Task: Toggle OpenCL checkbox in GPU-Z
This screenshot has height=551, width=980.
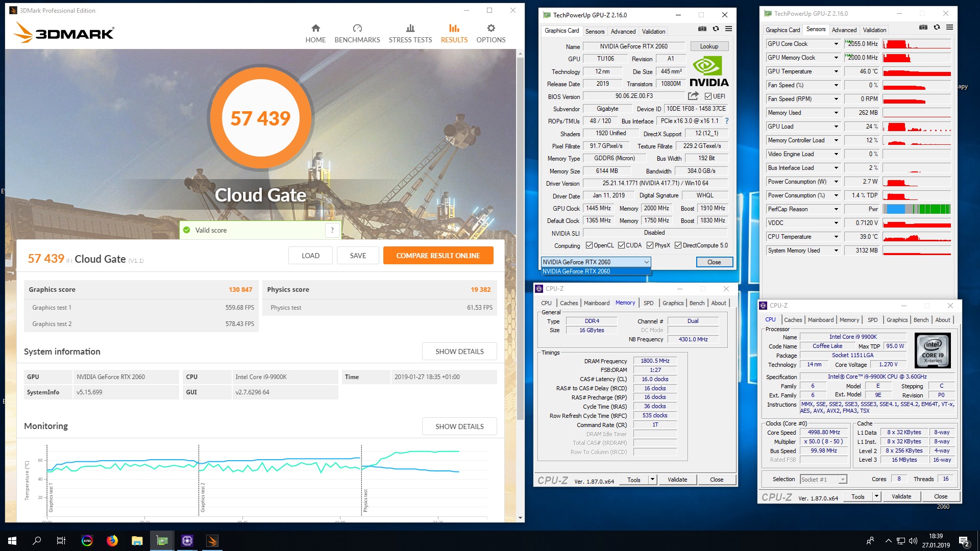Action: 589,245
